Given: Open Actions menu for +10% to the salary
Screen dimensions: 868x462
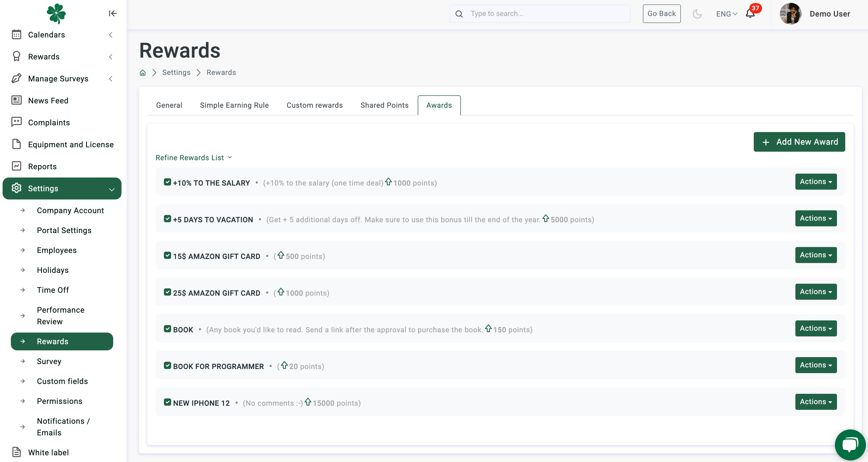Looking at the screenshot, I should (x=816, y=181).
